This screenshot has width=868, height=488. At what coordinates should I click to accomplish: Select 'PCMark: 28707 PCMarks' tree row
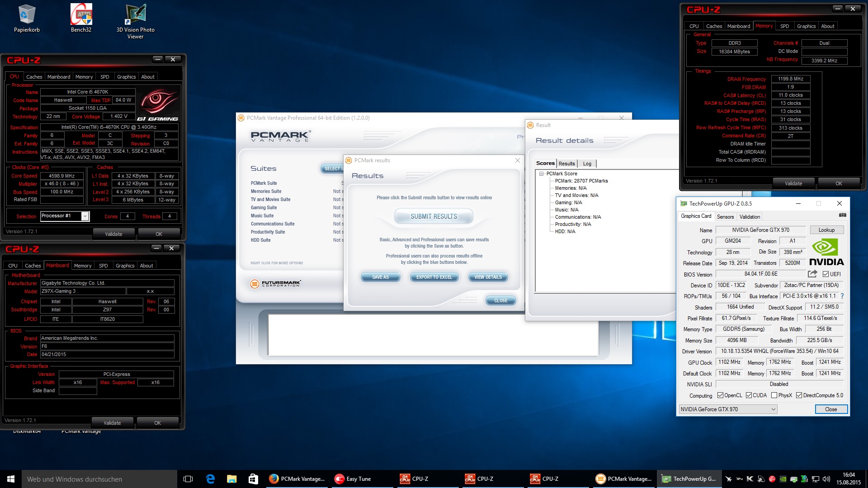[x=581, y=181]
